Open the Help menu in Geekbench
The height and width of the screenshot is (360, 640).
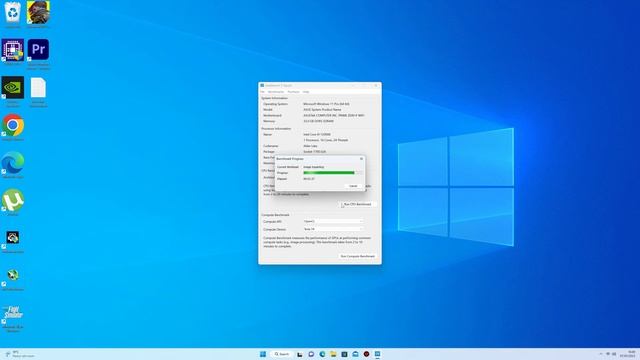pyautogui.click(x=306, y=92)
